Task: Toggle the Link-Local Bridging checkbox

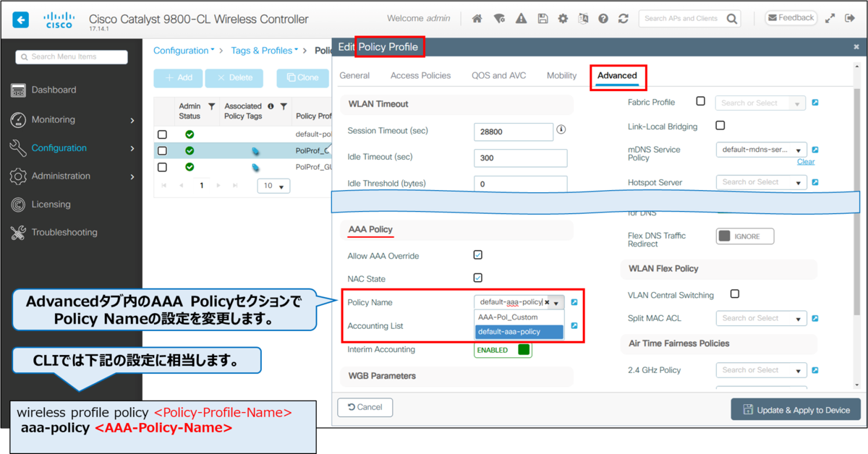Action: click(x=720, y=125)
